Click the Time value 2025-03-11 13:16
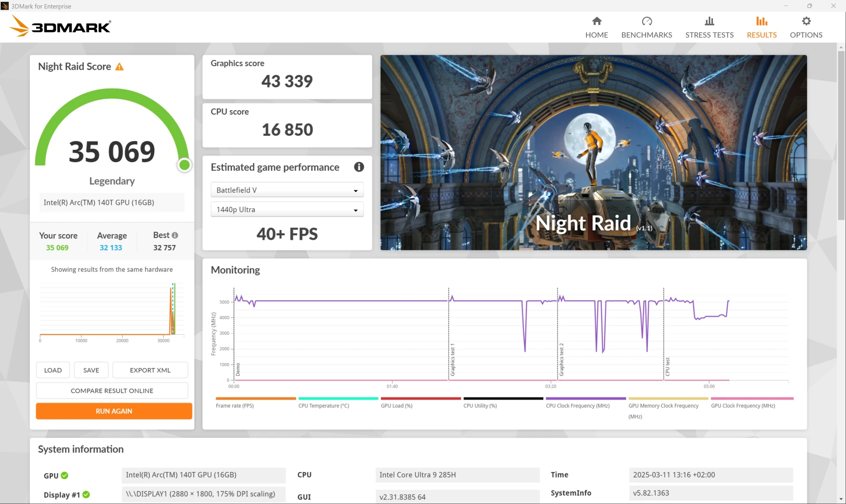Viewport: 846px width, 504px height. coord(710,475)
